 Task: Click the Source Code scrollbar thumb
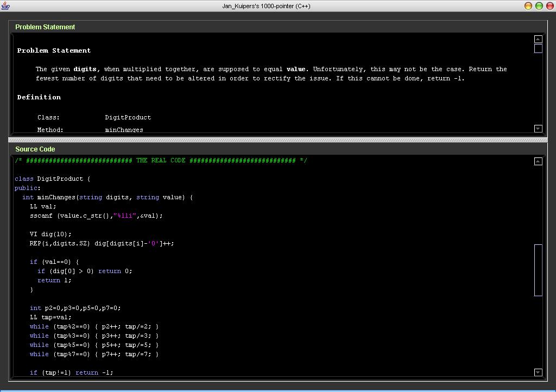pos(538,270)
